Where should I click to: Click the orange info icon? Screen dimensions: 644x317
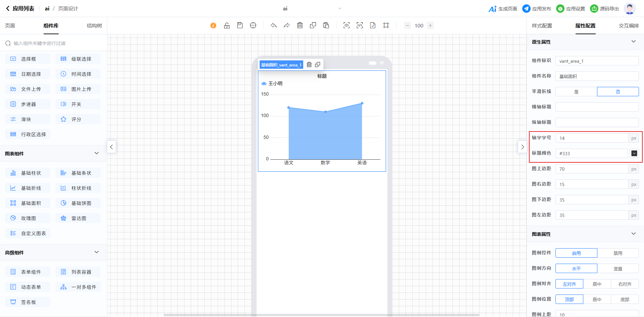coord(213,25)
